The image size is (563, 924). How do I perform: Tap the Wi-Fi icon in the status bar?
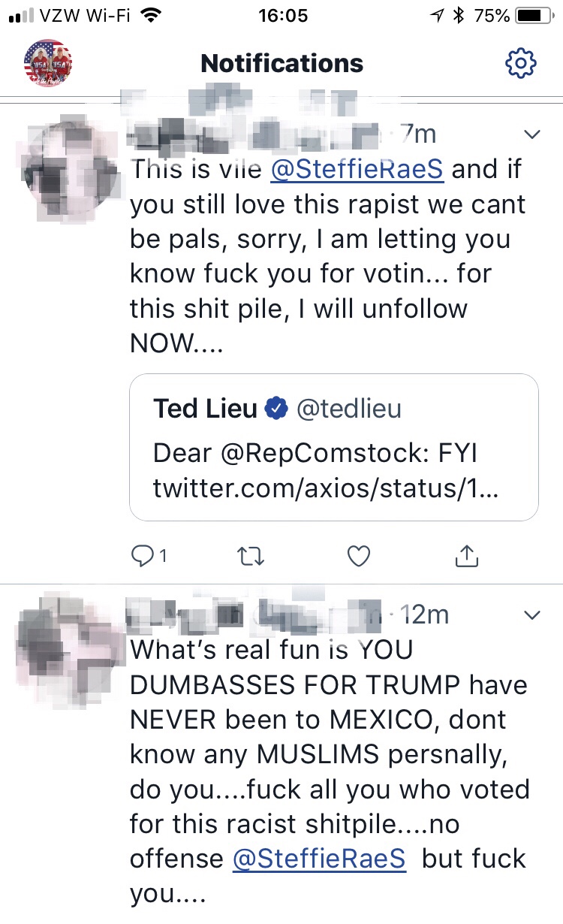pyautogui.click(x=152, y=16)
